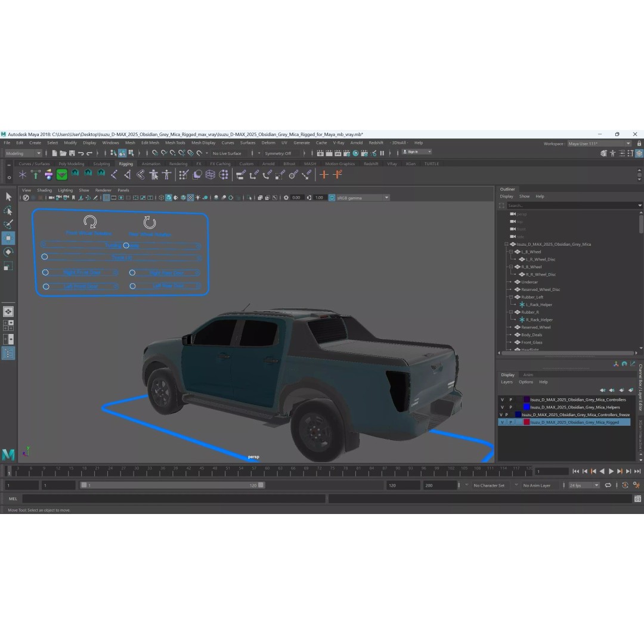The image size is (644, 644).
Task: Switch to the Rigging shelf tab
Action: click(x=126, y=163)
